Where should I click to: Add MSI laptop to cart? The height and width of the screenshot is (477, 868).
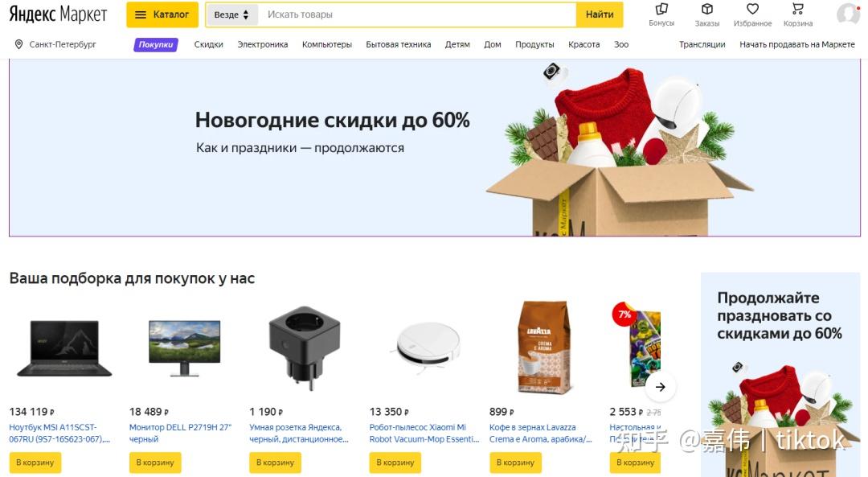click(35, 462)
